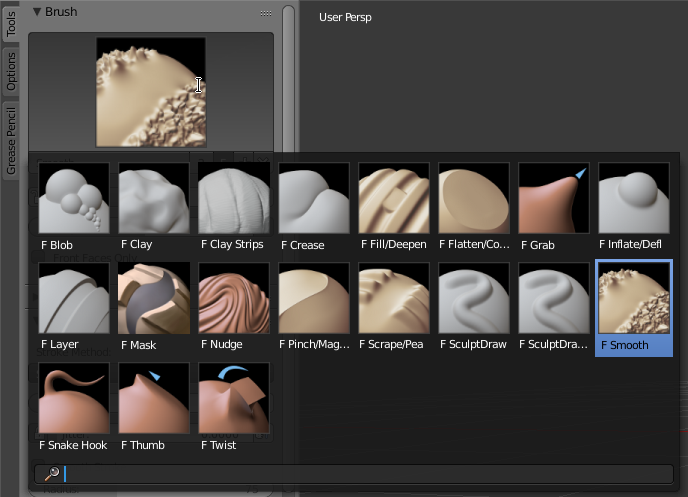The height and width of the screenshot is (497, 688).
Task: Open the Grease Pencil tab
Action: (x=11, y=141)
